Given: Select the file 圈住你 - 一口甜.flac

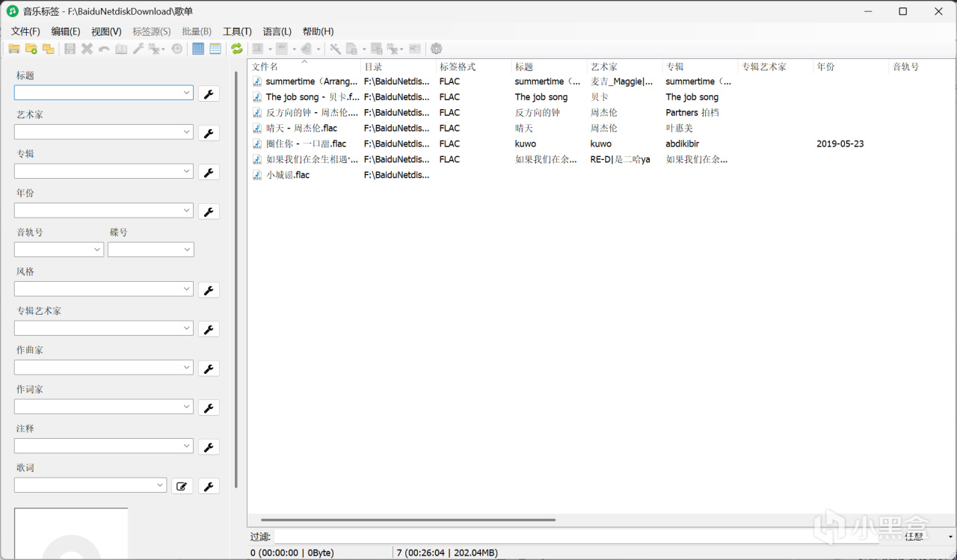Looking at the screenshot, I should click(306, 144).
